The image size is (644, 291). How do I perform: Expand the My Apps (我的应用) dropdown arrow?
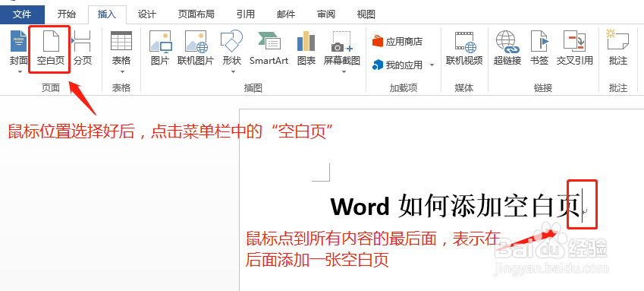click(432, 65)
